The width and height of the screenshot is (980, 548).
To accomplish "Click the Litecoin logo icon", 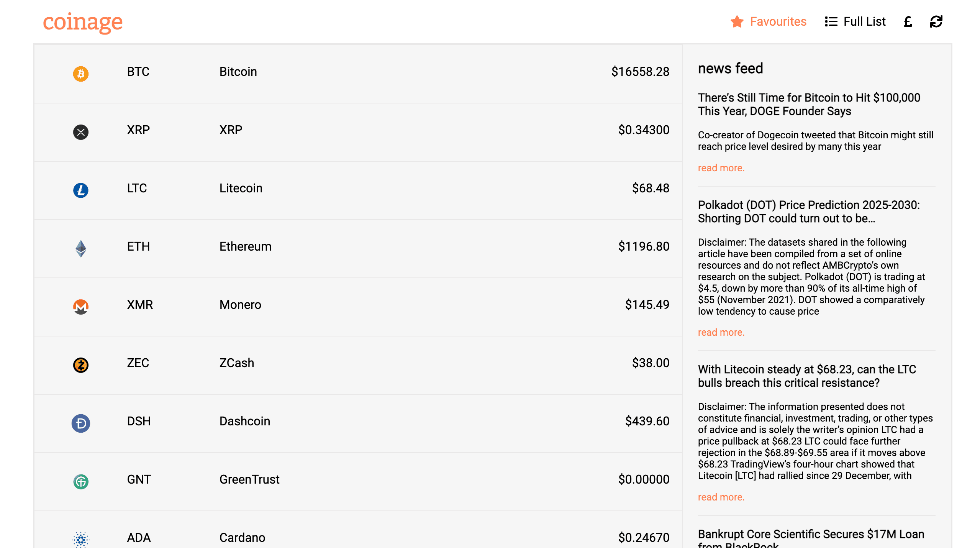I will click(x=80, y=190).
